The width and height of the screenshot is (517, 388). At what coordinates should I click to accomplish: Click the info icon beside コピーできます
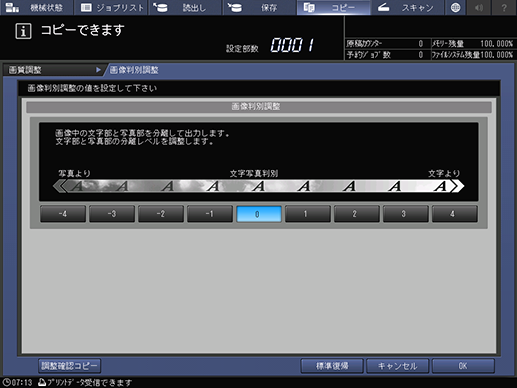[23, 31]
